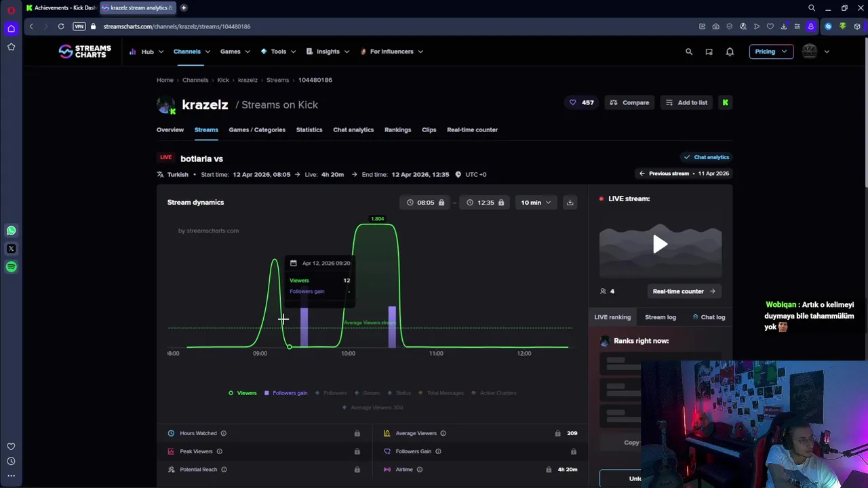Click the Peak Viewers info icon
868x488 pixels.
coord(219,451)
